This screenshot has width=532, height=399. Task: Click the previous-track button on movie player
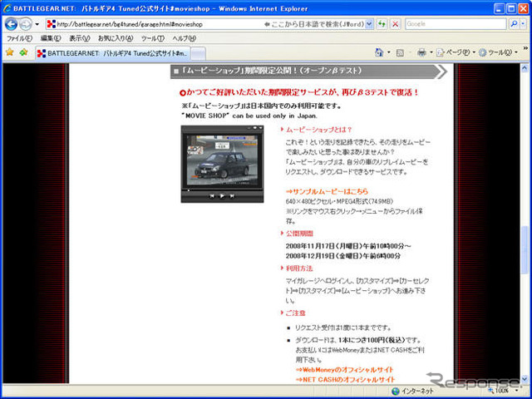[x=212, y=196]
